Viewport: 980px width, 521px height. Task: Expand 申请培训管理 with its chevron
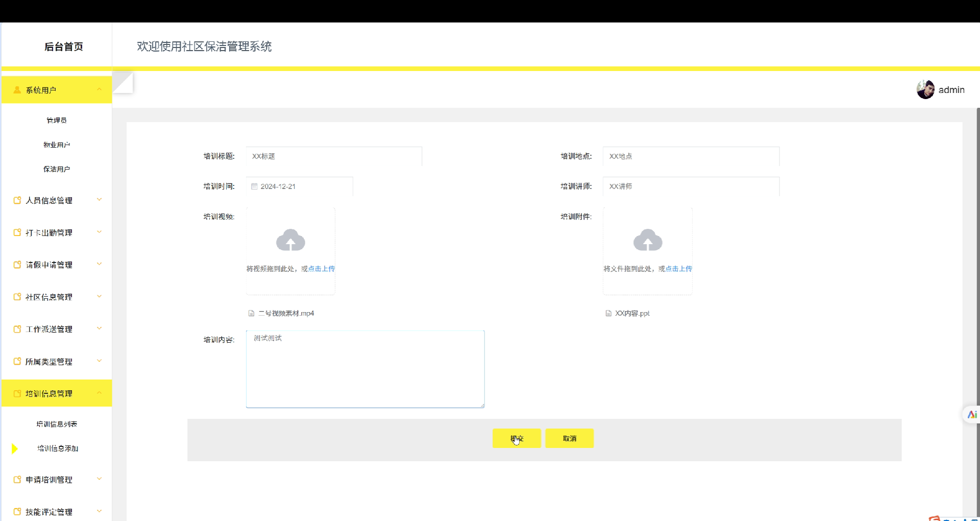pos(99,479)
